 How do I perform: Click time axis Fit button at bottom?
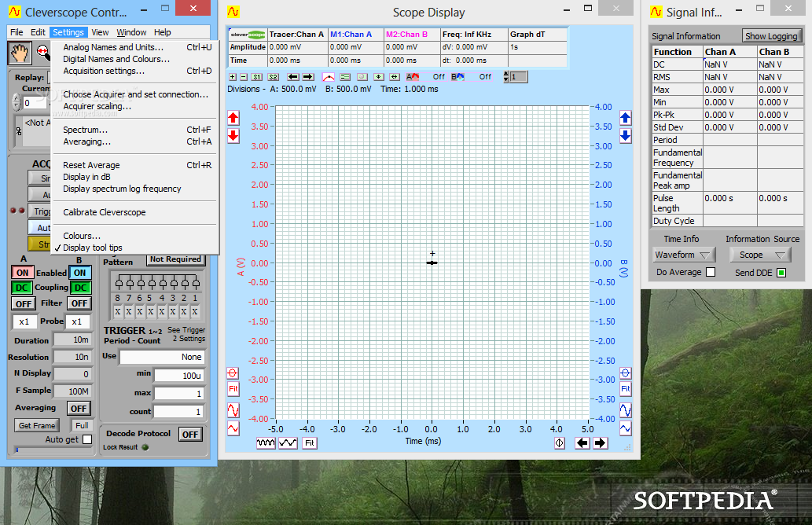pyautogui.click(x=309, y=443)
